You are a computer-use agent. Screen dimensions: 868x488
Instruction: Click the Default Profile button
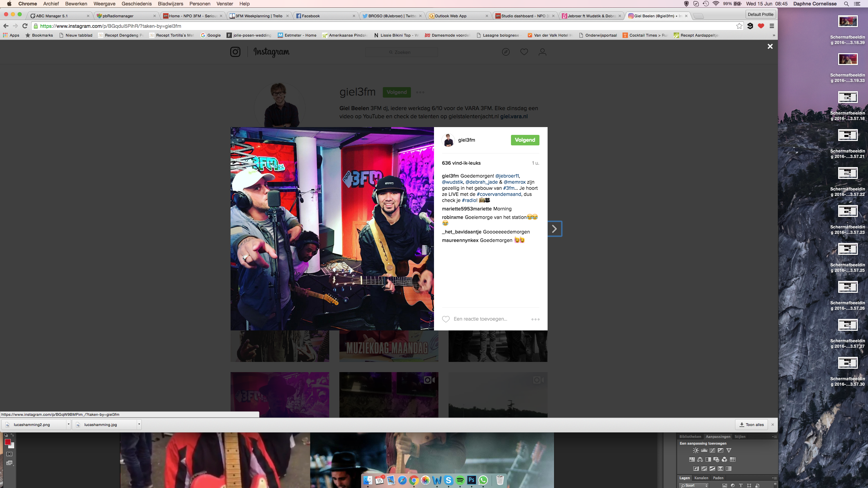pyautogui.click(x=761, y=14)
